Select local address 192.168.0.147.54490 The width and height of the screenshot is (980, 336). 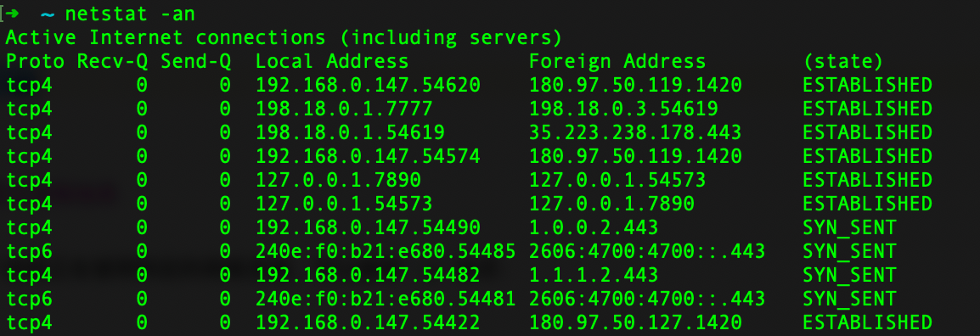[x=368, y=227]
